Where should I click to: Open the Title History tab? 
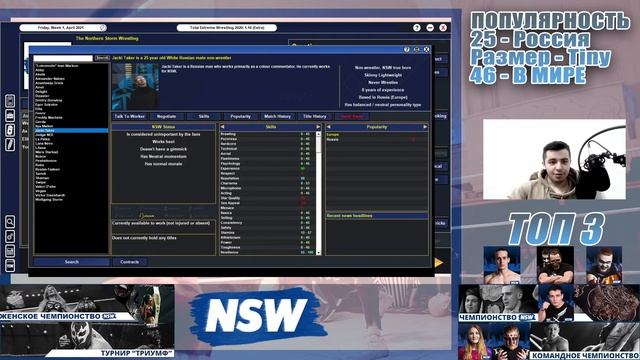[x=315, y=116]
